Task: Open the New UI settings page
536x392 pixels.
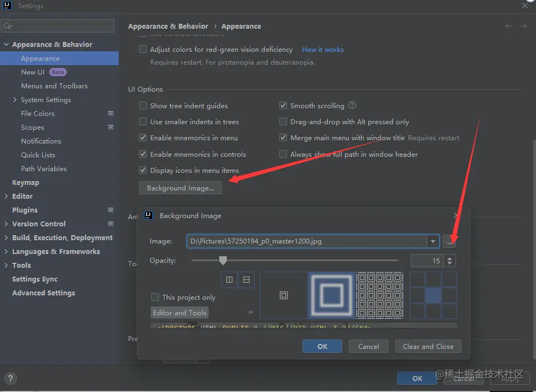Action: tap(33, 72)
